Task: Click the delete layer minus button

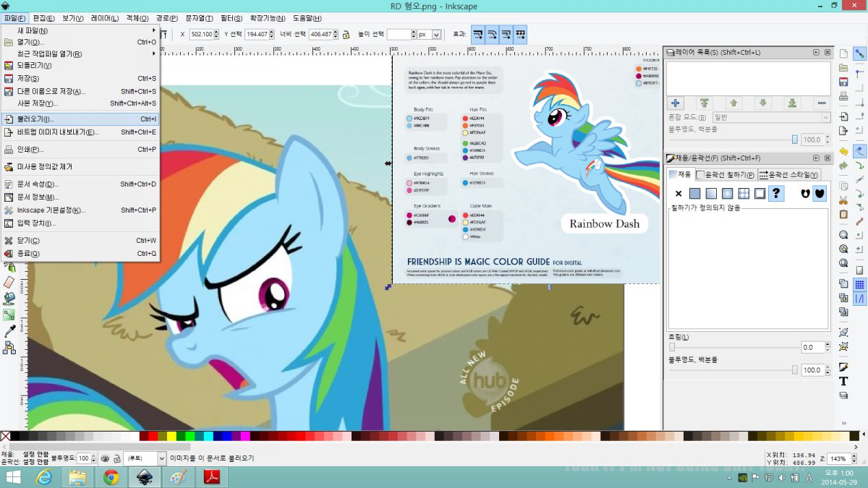Action: tap(821, 103)
